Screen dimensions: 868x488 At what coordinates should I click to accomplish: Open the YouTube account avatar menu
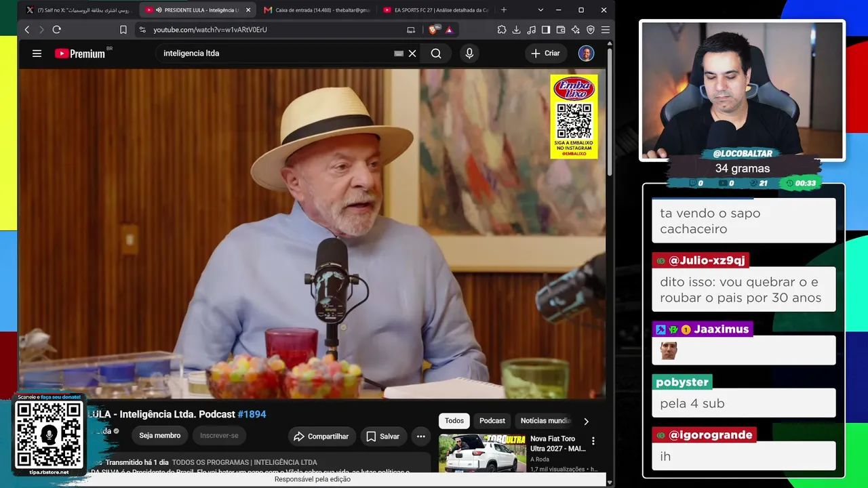pyautogui.click(x=587, y=54)
